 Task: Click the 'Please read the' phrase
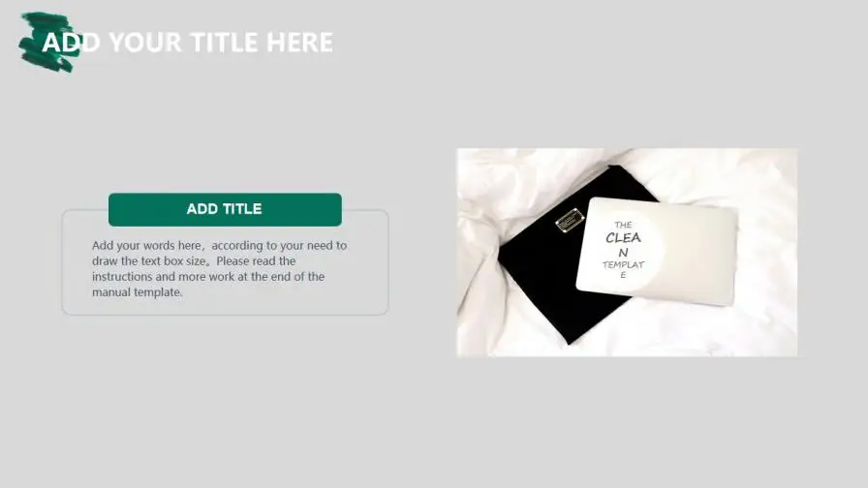coord(256,260)
